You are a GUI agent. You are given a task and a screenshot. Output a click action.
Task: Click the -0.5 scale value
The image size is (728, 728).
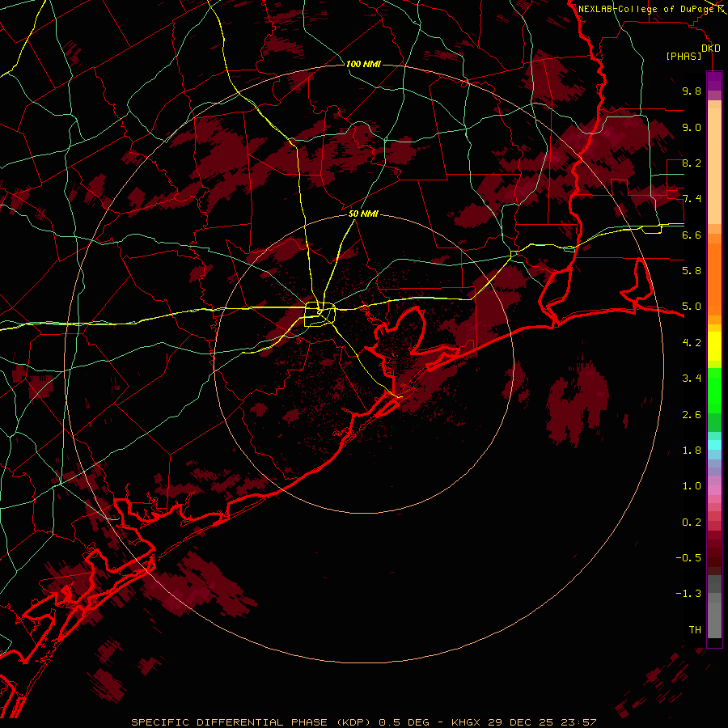tap(688, 558)
